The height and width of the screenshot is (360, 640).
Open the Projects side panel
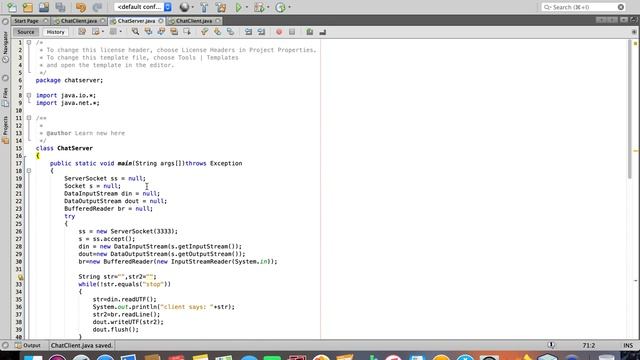[5, 130]
